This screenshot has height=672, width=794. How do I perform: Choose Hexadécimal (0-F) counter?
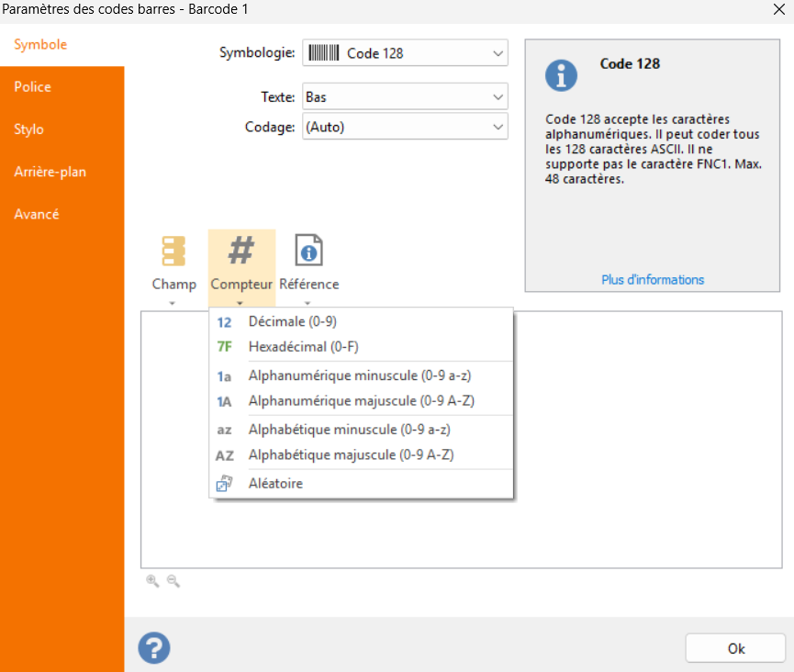[303, 346]
